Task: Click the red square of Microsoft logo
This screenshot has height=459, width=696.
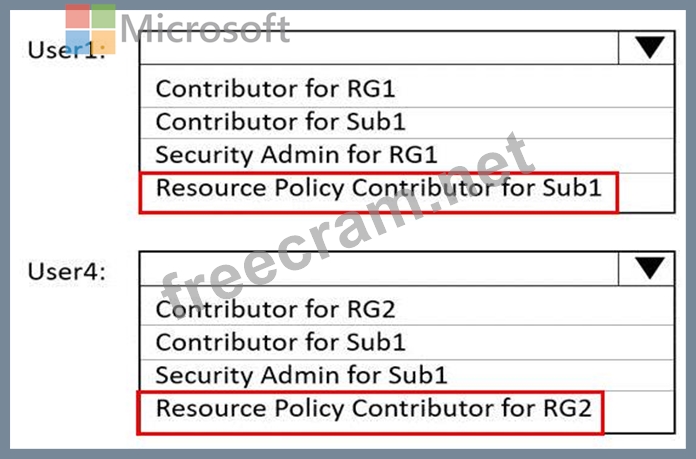Action: tap(79, 17)
